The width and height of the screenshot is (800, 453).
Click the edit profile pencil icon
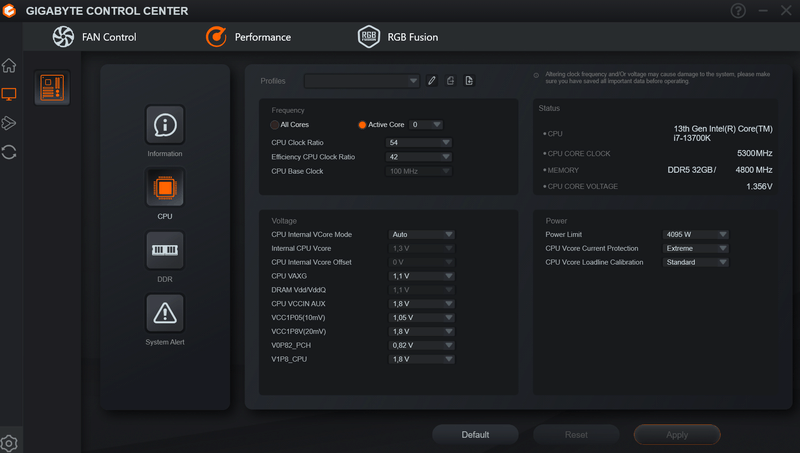point(432,81)
